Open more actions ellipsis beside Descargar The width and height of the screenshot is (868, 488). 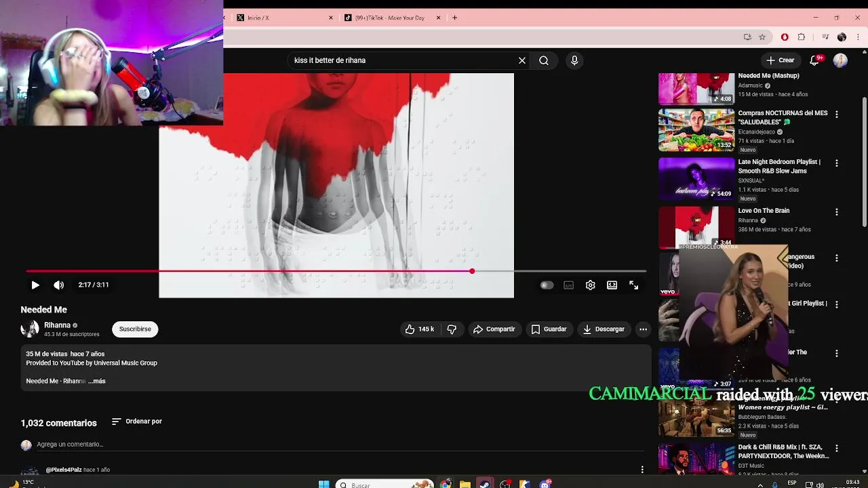point(643,329)
